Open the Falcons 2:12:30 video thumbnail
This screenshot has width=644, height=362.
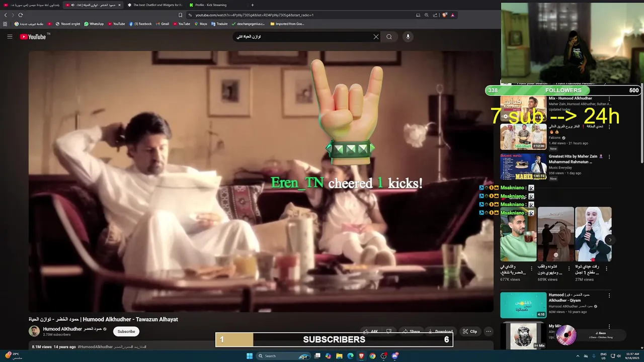[523, 137]
